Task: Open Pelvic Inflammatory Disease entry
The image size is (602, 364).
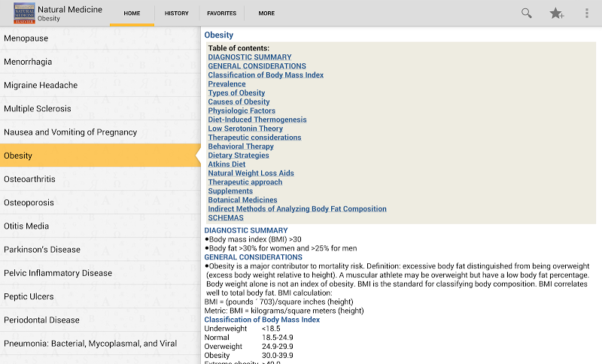Action: pos(100,273)
